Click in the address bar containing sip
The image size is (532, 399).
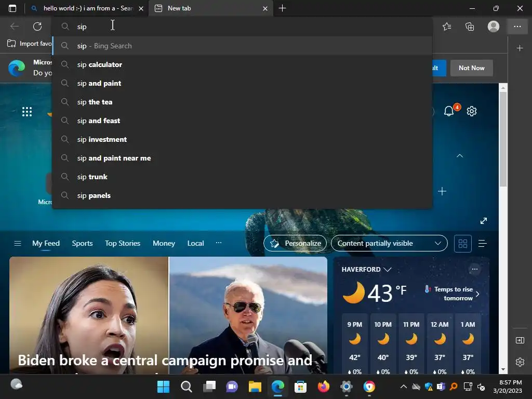pyautogui.click(x=242, y=26)
